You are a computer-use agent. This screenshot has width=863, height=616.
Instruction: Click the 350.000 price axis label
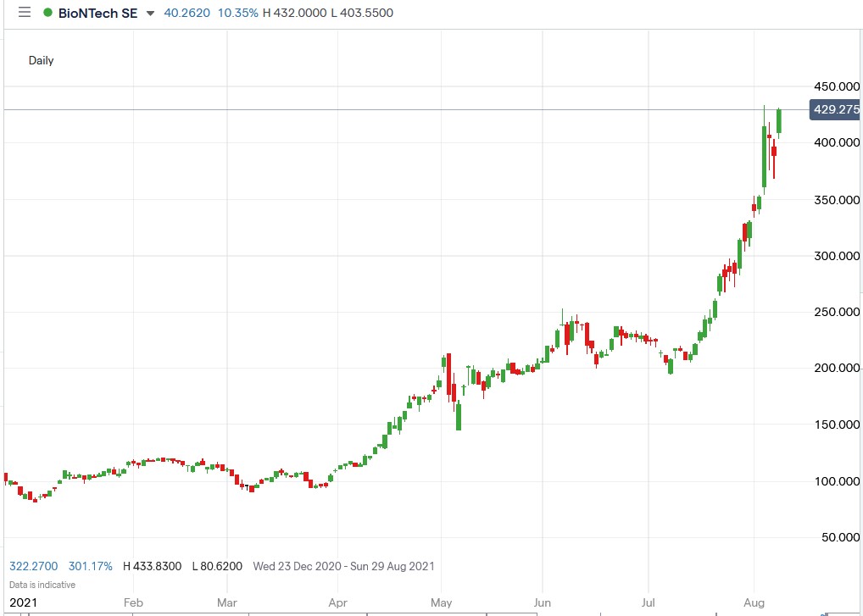pos(837,200)
